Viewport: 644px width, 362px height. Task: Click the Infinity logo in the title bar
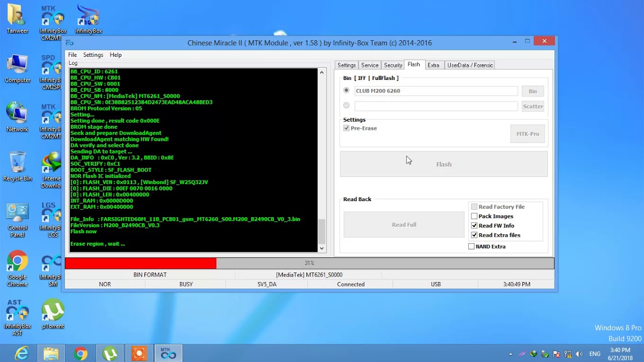pyautogui.click(x=69, y=43)
